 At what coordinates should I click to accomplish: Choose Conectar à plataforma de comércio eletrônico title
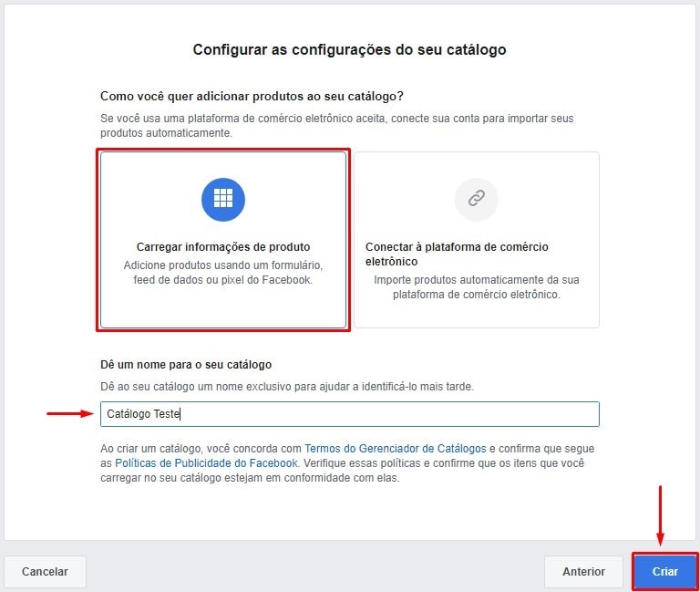457,254
